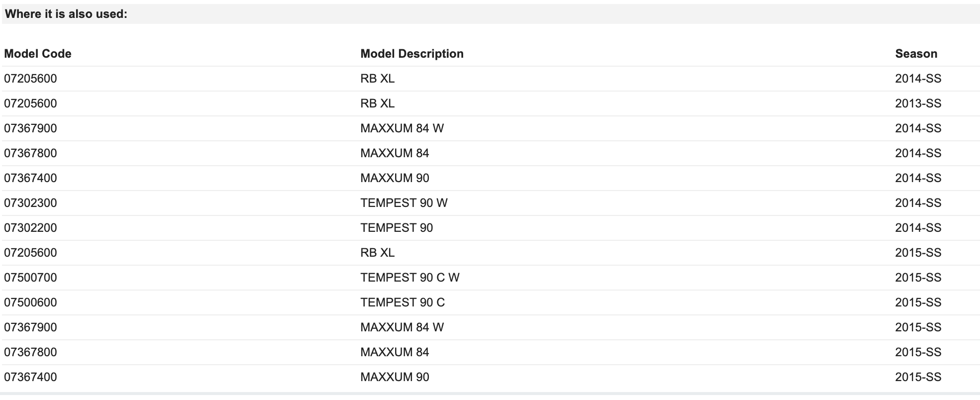Select MAXXUM 90 in the 2015-SS row

coord(395,377)
